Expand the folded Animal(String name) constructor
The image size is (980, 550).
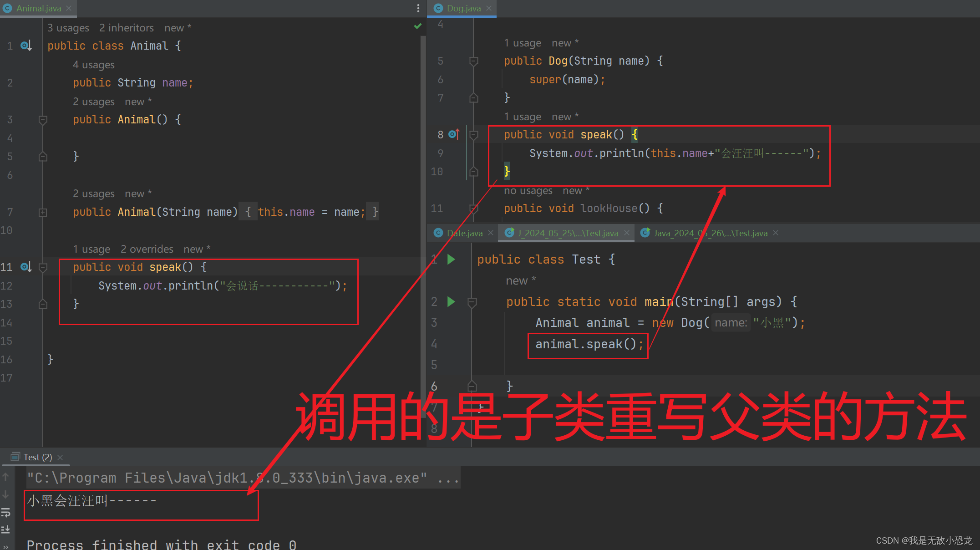pyautogui.click(x=43, y=212)
